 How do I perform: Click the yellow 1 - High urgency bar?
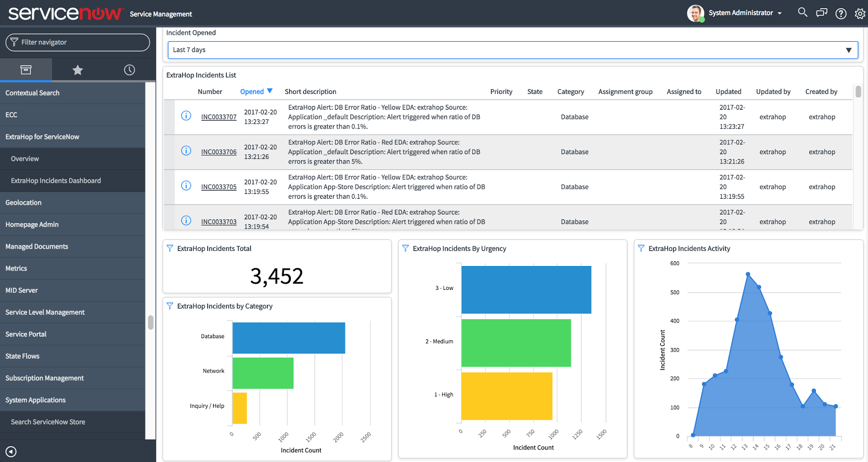507,396
